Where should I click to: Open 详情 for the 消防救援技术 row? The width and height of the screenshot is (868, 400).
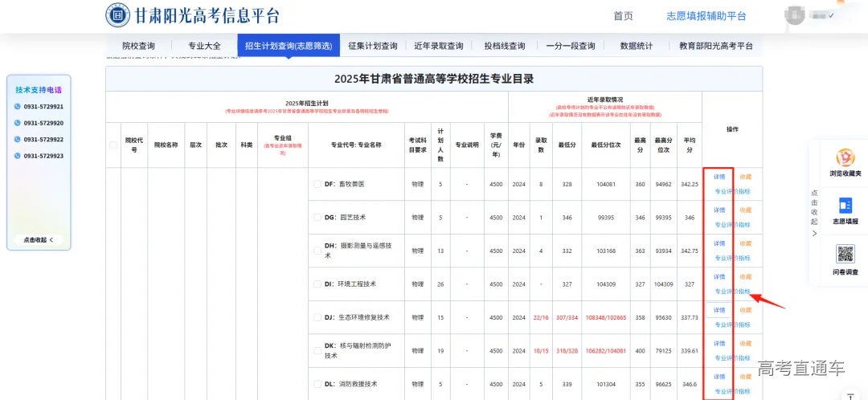(719, 377)
